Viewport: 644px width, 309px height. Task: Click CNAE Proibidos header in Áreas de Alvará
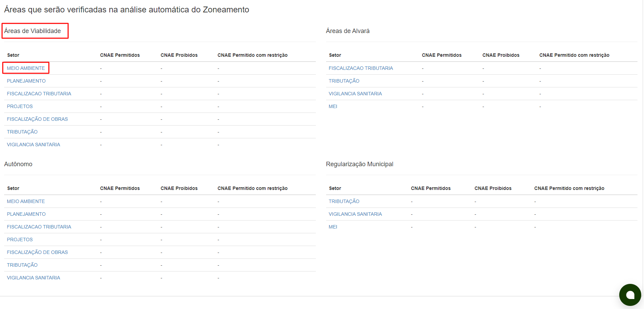[x=501, y=55]
